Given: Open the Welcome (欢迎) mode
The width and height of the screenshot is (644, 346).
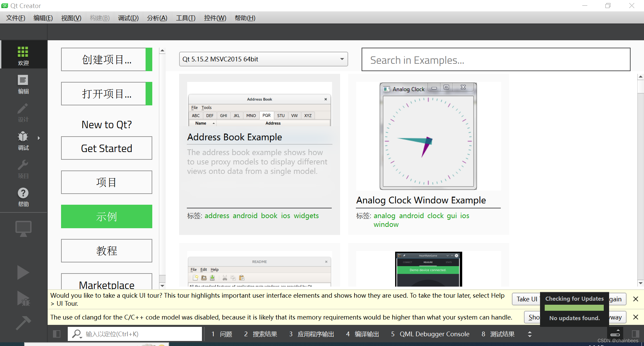Looking at the screenshot, I should coord(23,55).
